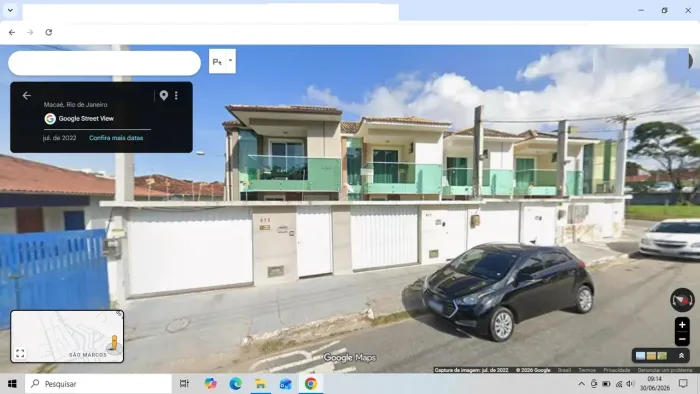Select the yellow imagery thumbnail
The width and height of the screenshot is (700, 394).
pos(651,356)
